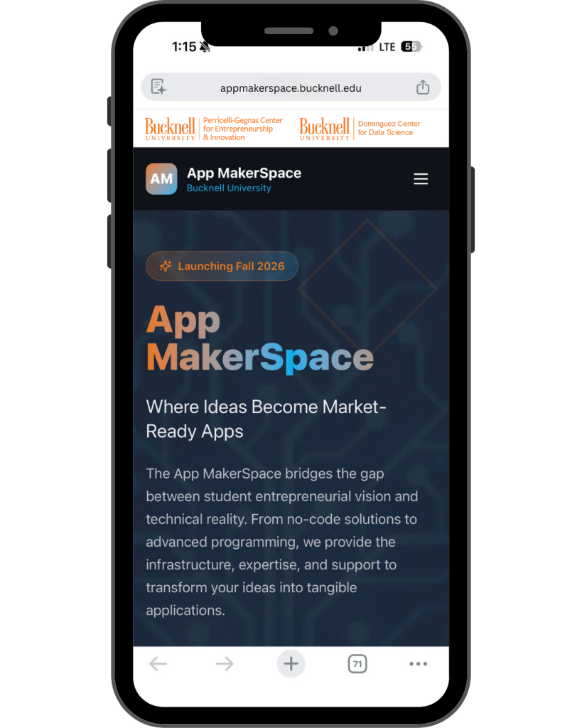
Task: Tap the sparkle icon in the launch badge
Action: [x=166, y=266]
